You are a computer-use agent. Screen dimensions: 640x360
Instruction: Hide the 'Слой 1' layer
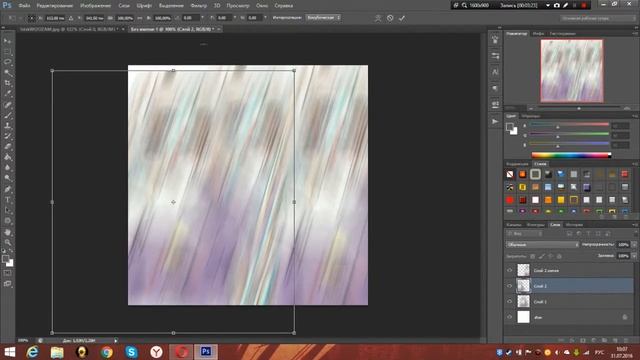[509, 302]
